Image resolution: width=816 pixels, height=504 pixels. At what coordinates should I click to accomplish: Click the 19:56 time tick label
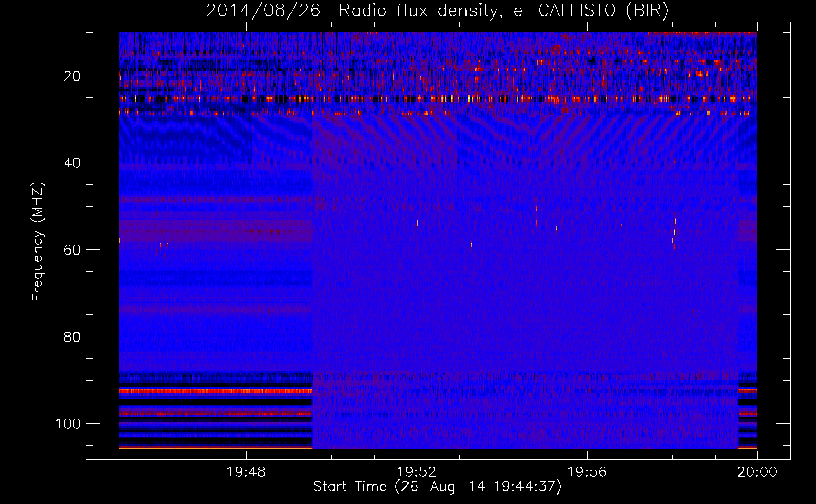point(587,472)
